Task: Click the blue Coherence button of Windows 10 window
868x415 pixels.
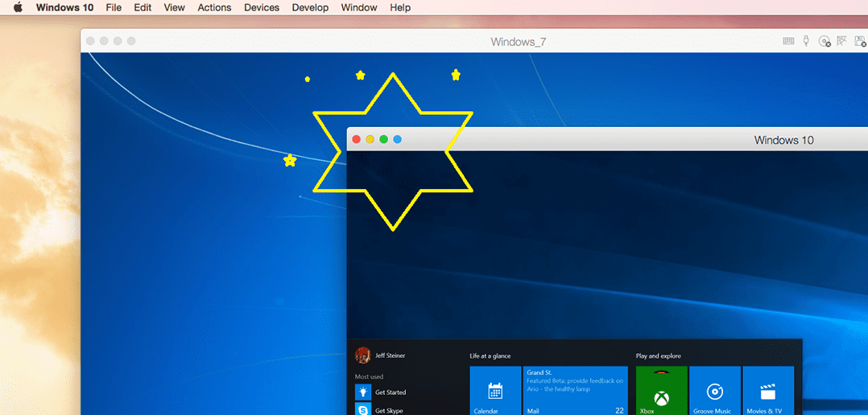Action: click(x=398, y=139)
